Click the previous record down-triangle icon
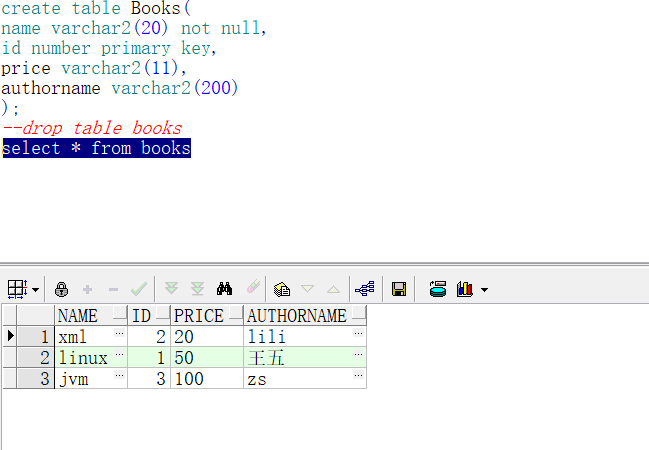This screenshot has width=649, height=450. click(308, 289)
